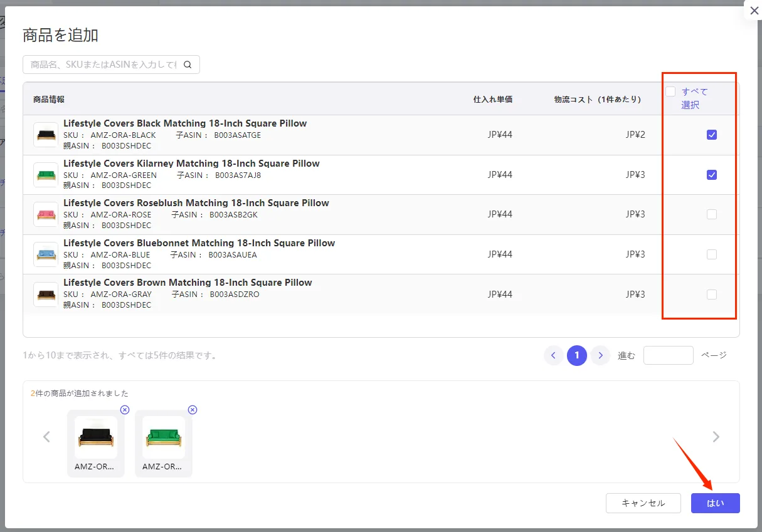Click child ASIN B003ASB2GK
This screenshot has width=762, height=532.
233,215
